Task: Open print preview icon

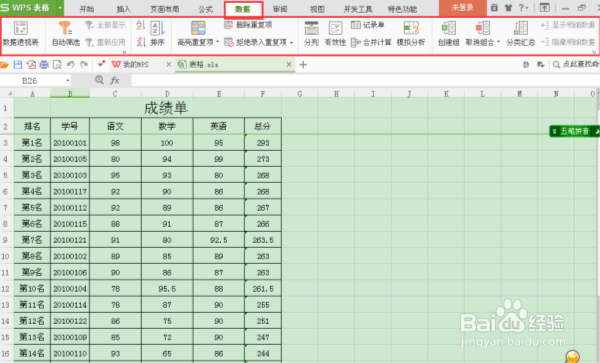Action: coord(57,65)
